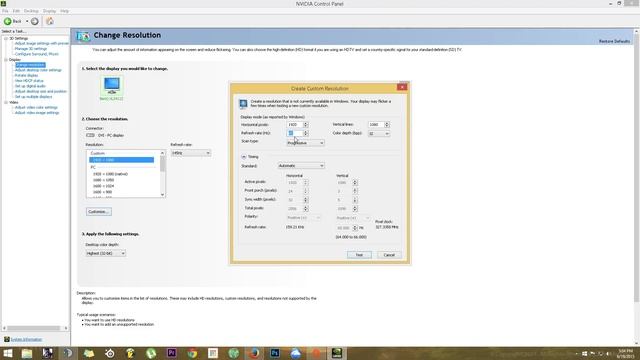Select 1680 x 1050 resolution
The height and width of the screenshot is (360, 640).
pos(103,180)
